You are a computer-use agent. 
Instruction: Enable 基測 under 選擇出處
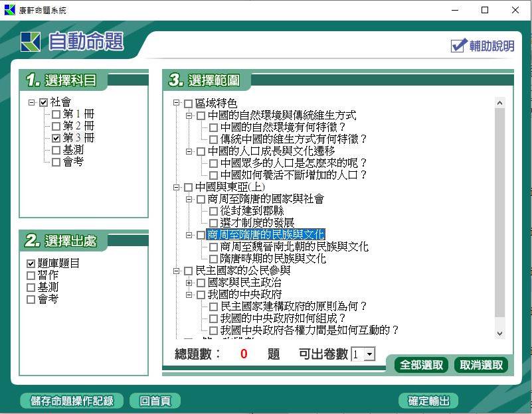pyautogui.click(x=31, y=288)
